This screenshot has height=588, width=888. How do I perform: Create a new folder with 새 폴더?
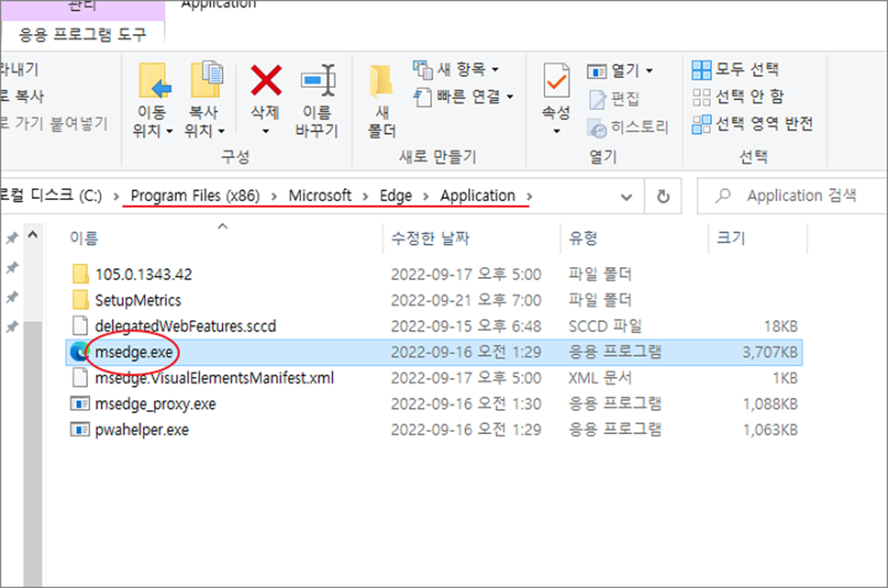382,102
